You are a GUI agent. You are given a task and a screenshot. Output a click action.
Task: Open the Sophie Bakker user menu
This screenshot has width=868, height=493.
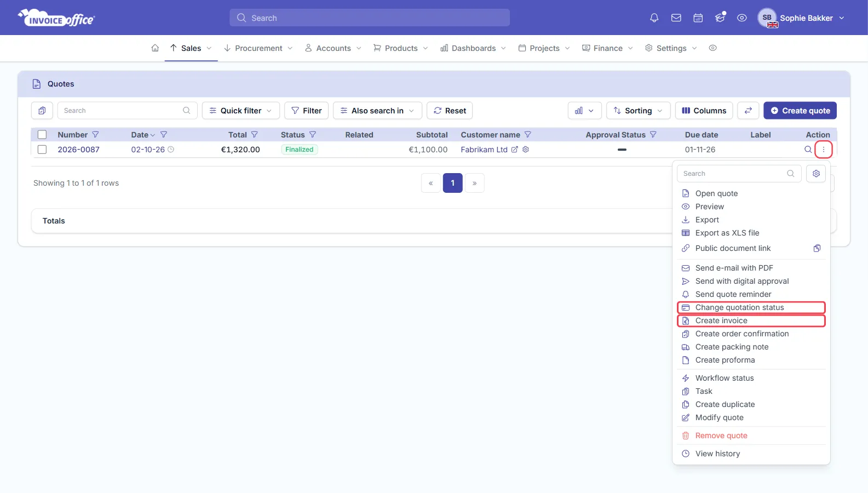tap(802, 18)
